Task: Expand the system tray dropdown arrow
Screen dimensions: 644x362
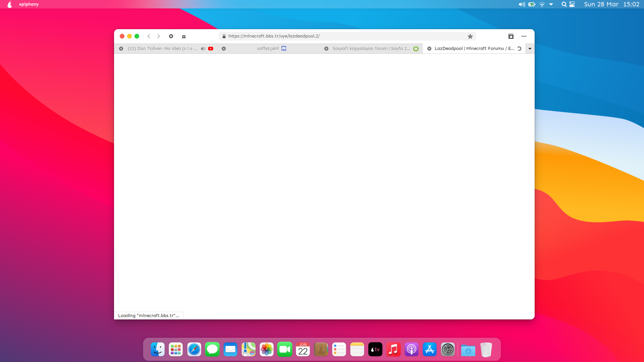Action: pyautogui.click(x=551, y=4)
